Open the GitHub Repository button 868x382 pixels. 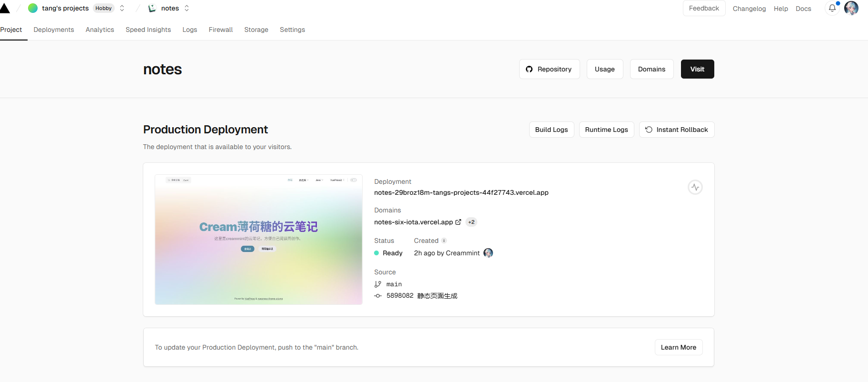point(549,69)
